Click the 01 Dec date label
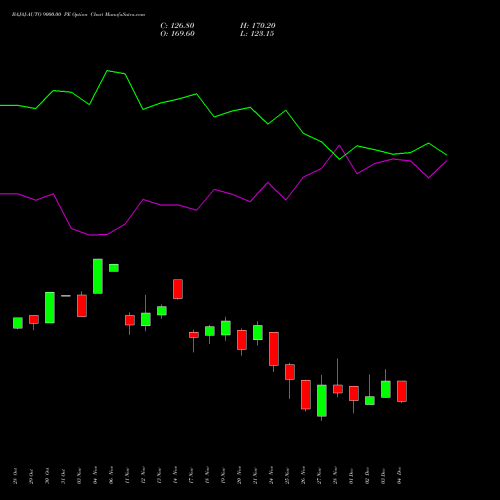 [x=351, y=476]
